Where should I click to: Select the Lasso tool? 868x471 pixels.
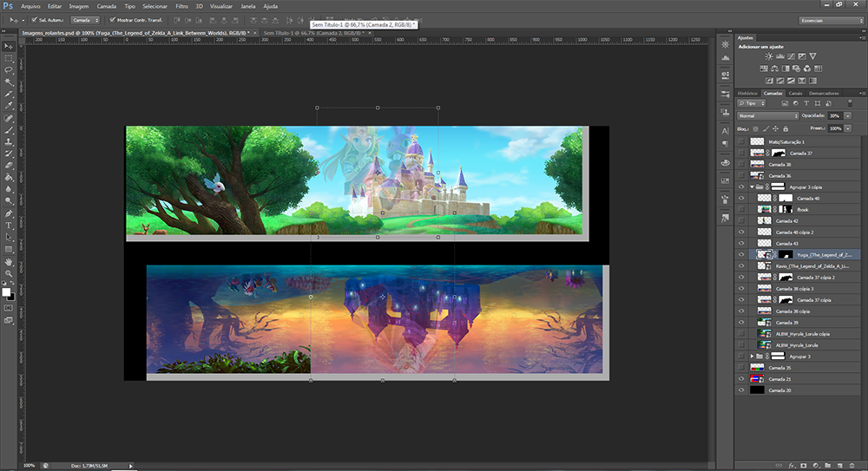click(x=9, y=70)
